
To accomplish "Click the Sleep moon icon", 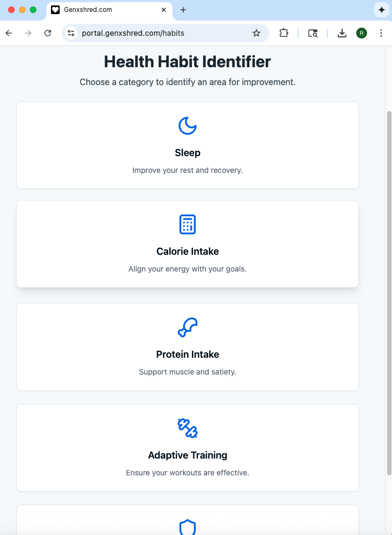I will pos(188,126).
